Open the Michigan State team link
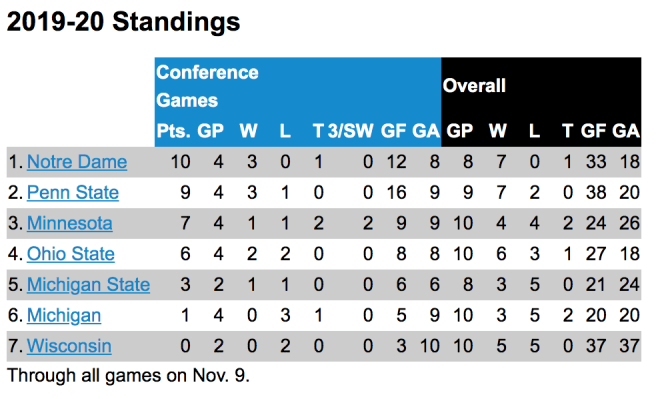Image resolution: width=660 pixels, height=399 pixels. (88, 285)
